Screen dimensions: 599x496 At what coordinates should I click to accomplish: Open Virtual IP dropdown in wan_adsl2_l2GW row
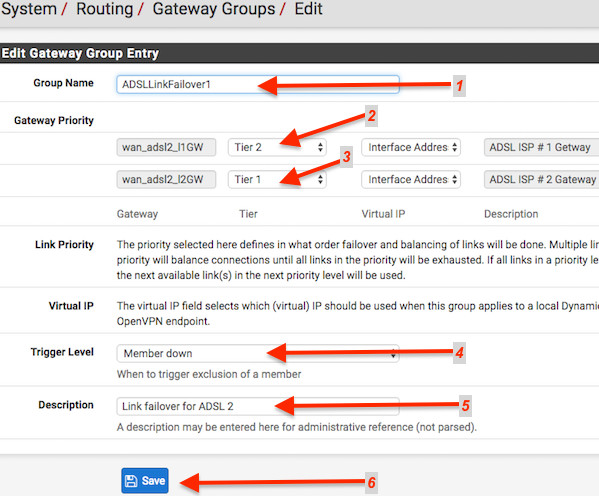tap(411, 179)
